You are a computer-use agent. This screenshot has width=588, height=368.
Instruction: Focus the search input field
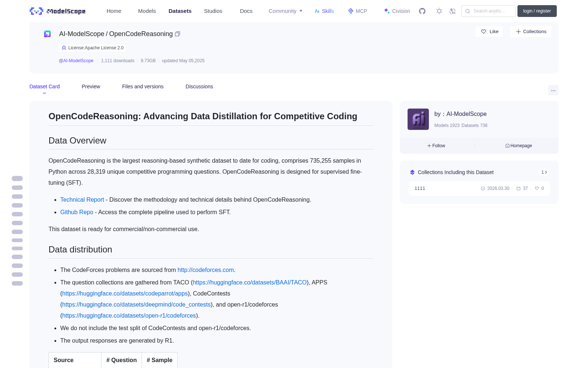(x=488, y=11)
